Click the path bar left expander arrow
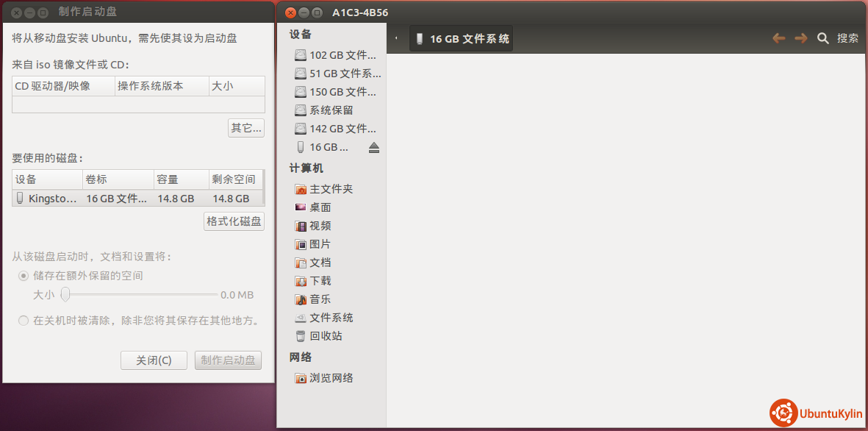 click(397, 38)
